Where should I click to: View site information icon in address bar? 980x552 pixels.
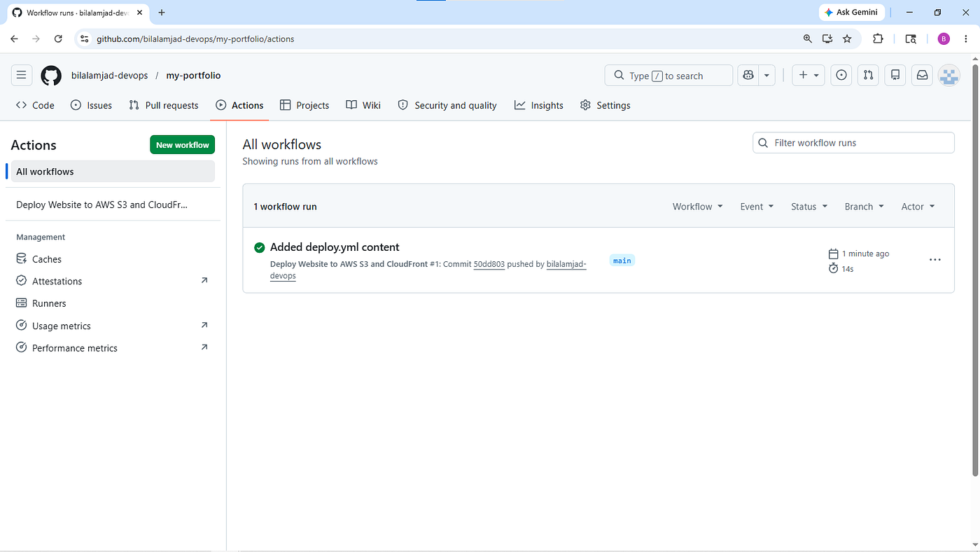[85, 39]
